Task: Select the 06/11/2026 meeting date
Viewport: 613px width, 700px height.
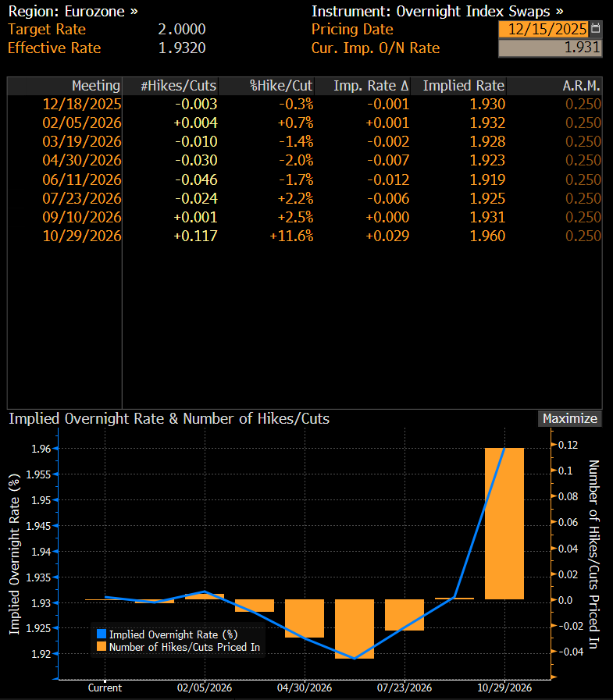Action: (85, 179)
